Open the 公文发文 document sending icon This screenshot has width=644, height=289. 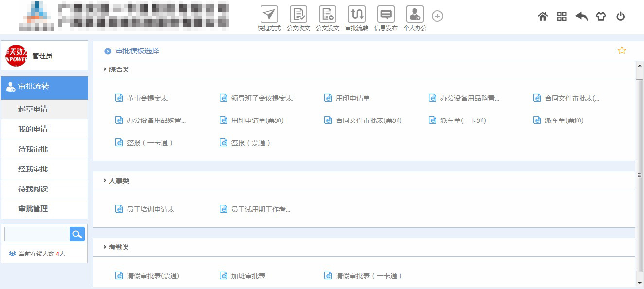pyautogui.click(x=328, y=15)
